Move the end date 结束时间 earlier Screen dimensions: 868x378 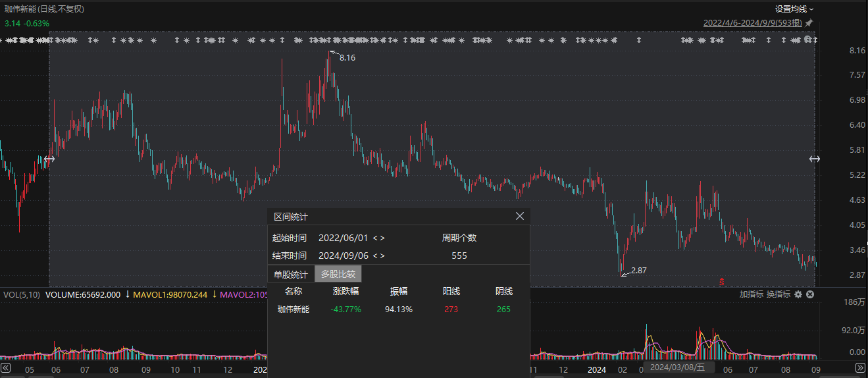[374, 256]
